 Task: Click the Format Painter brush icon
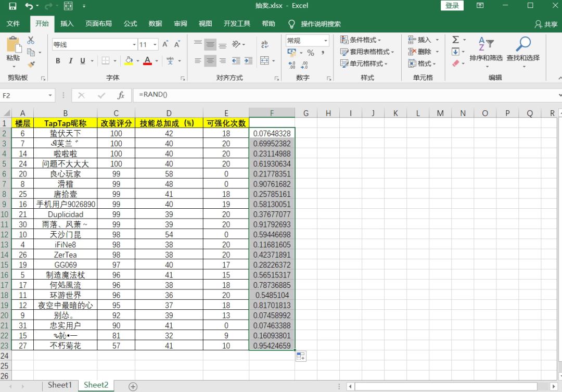31,64
